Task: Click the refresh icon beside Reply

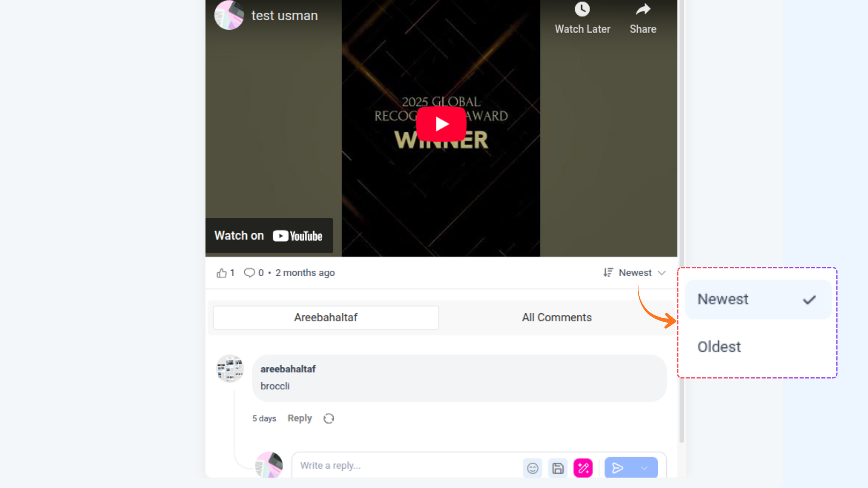Action: [x=329, y=418]
